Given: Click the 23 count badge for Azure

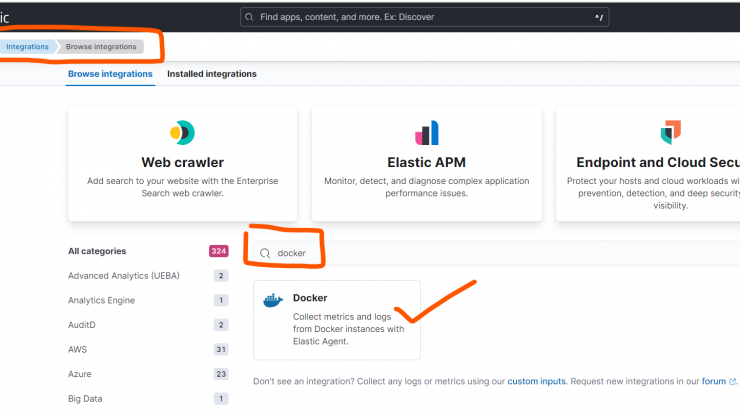Looking at the screenshot, I should pos(221,374).
